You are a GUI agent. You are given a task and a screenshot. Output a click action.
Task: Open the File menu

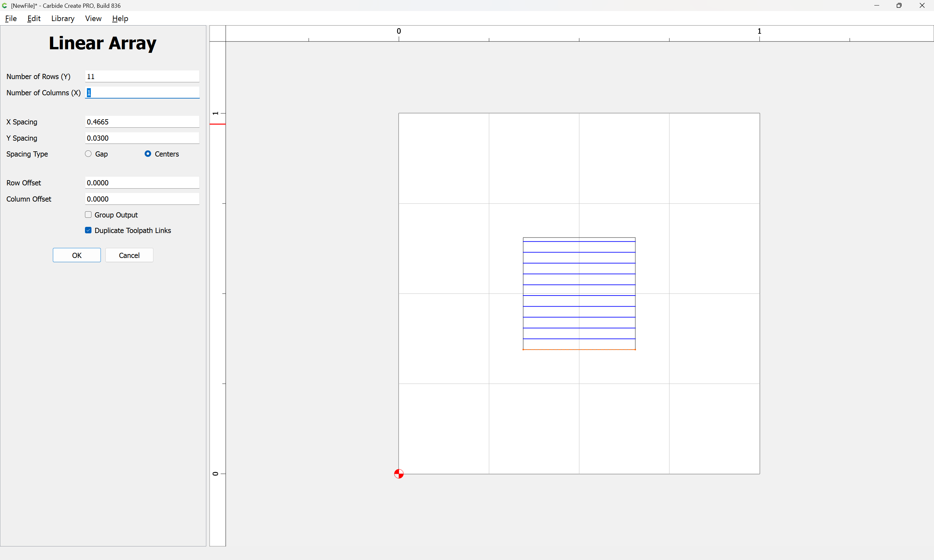click(x=11, y=18)
